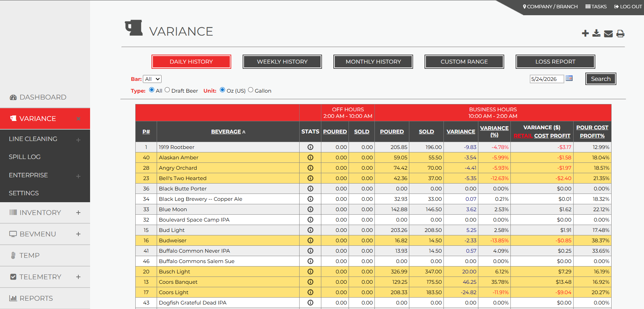Choose Gallon as the unit
This screenshot has width=644, height=309.
coord(251,90)
